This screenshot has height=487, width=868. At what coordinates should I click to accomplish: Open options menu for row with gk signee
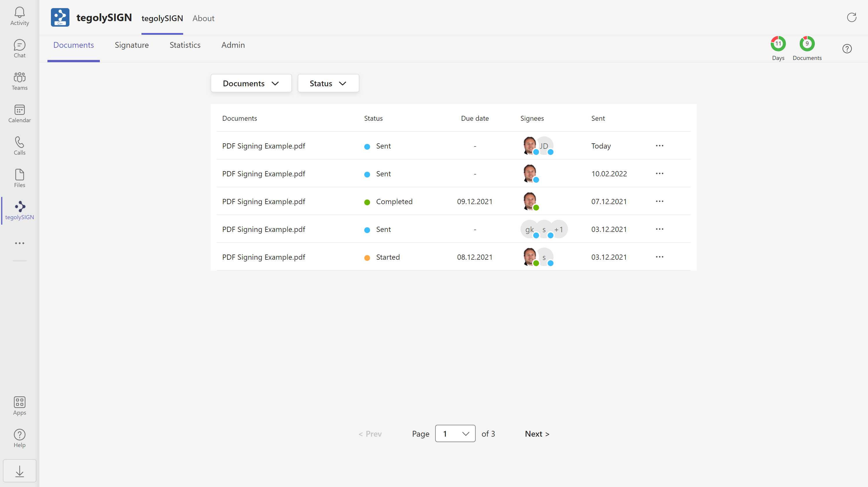(x=659, y=229)
